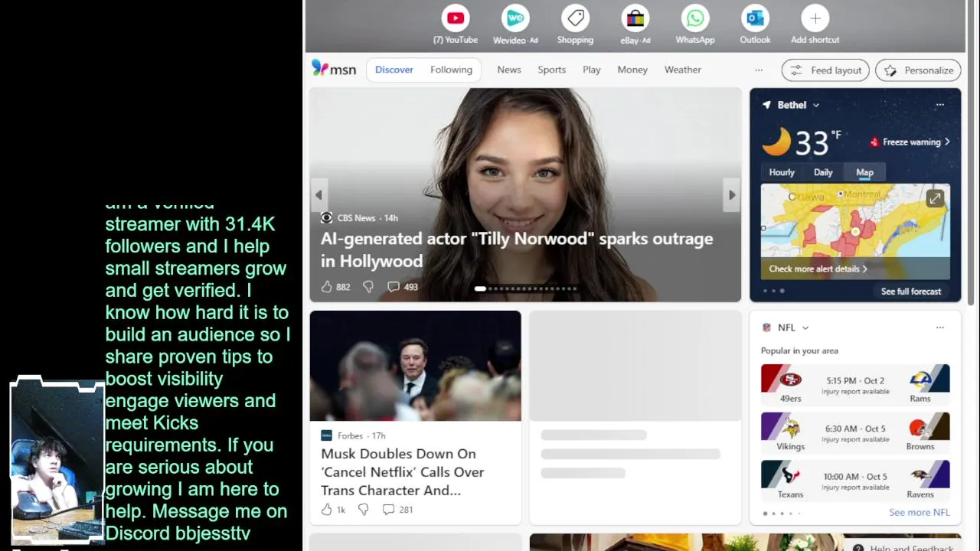This screenshot has height=551, width=980.
Task: Open navigation overflow three-dots menu
Action: tap(759, 70)
